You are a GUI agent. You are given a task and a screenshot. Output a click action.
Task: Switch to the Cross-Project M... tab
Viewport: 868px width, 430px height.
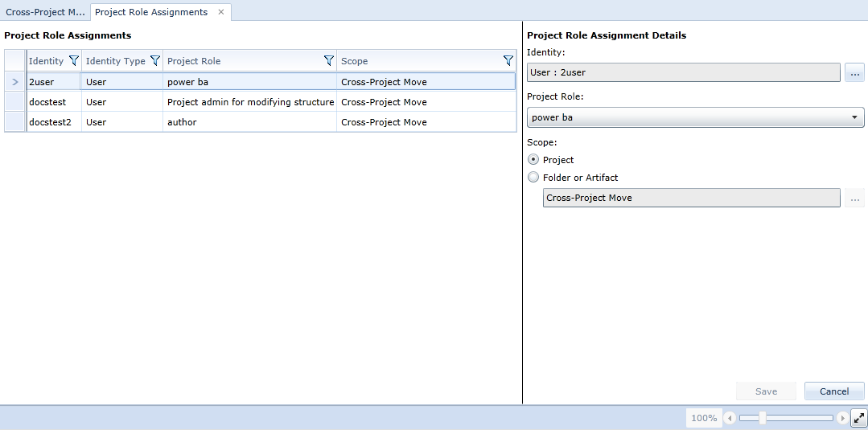[45, 12]
